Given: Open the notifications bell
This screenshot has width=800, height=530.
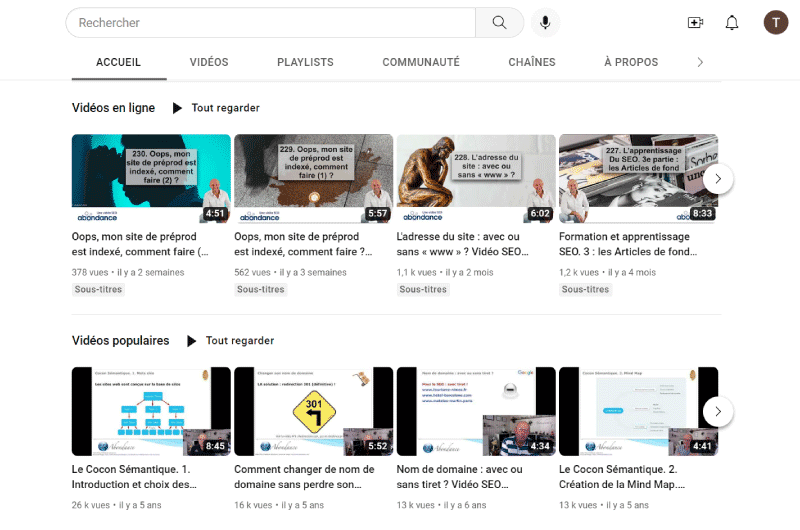Looking at the screenshot, I should click(x=732, y=22).
